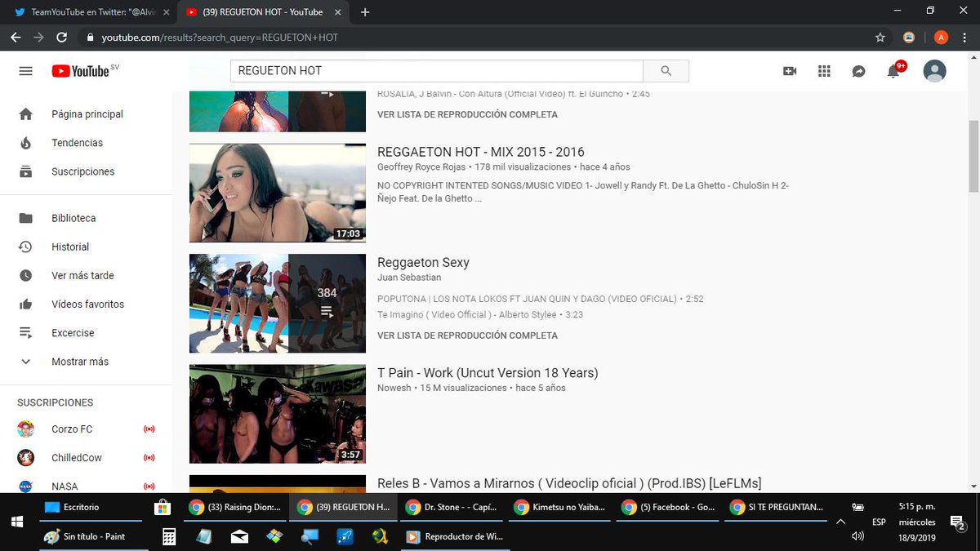
Task: Open Windows Start button
Action: click(16, 522)
